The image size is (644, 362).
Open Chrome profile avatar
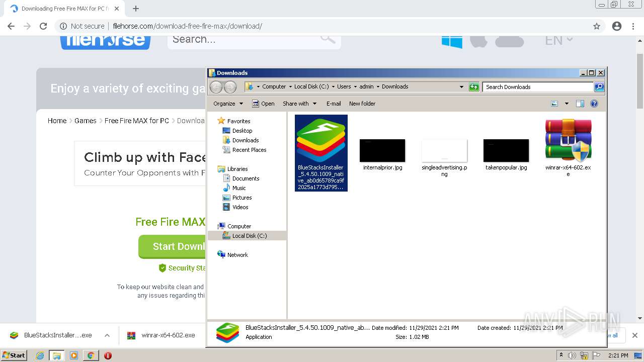coord(617,26)
